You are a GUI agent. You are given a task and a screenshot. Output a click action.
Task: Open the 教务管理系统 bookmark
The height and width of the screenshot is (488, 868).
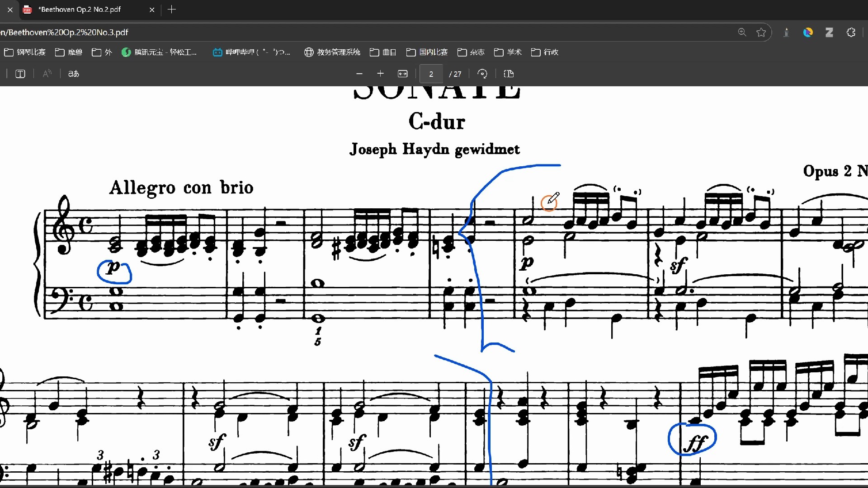point(332,52)
